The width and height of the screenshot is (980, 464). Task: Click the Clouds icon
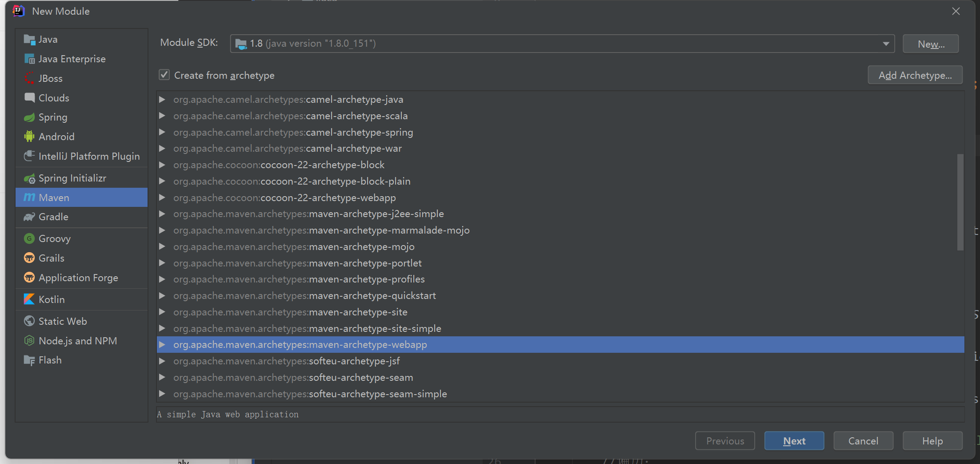pos(29,98)
